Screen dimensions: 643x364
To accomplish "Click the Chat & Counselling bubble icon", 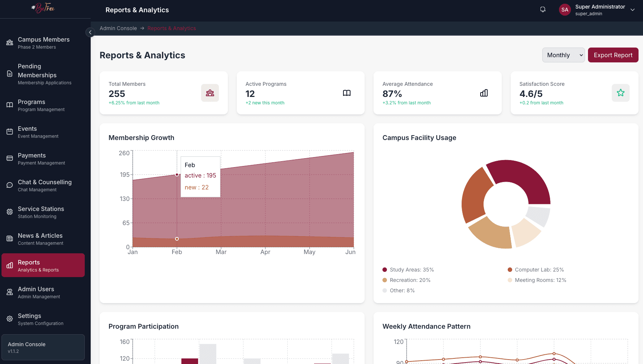I will [x=10, y=185].
